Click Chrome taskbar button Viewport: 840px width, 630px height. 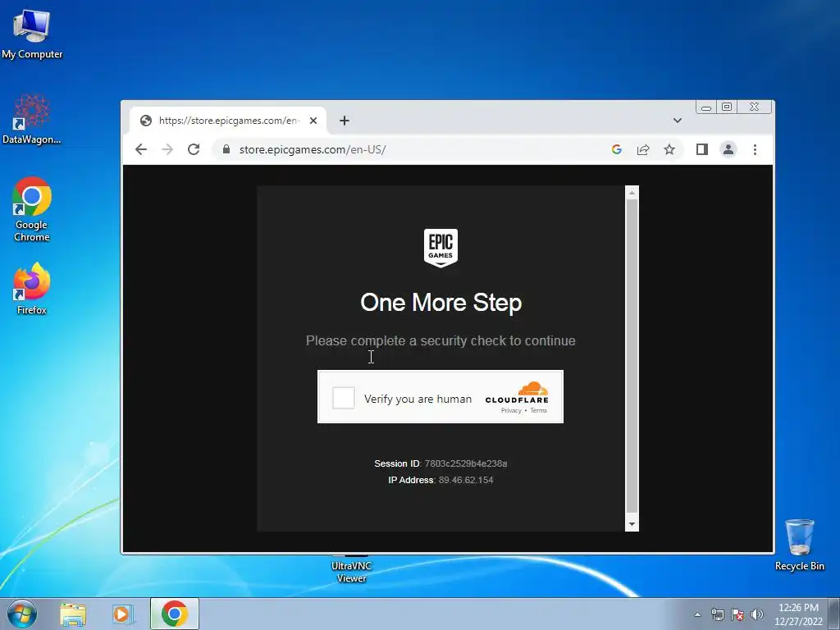pyautogui.click(x=175, y=614)
